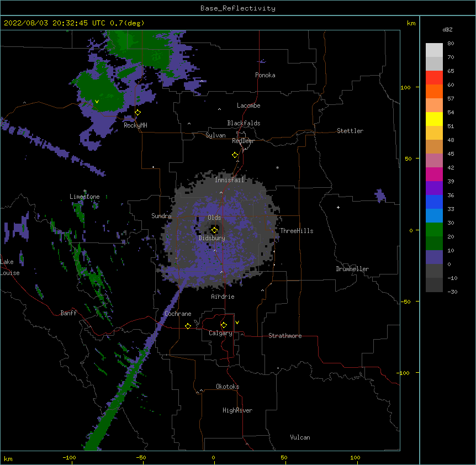The width and height of the screenshot is (476, 465).
Task: Select the Calgary label
Action: 220,333
